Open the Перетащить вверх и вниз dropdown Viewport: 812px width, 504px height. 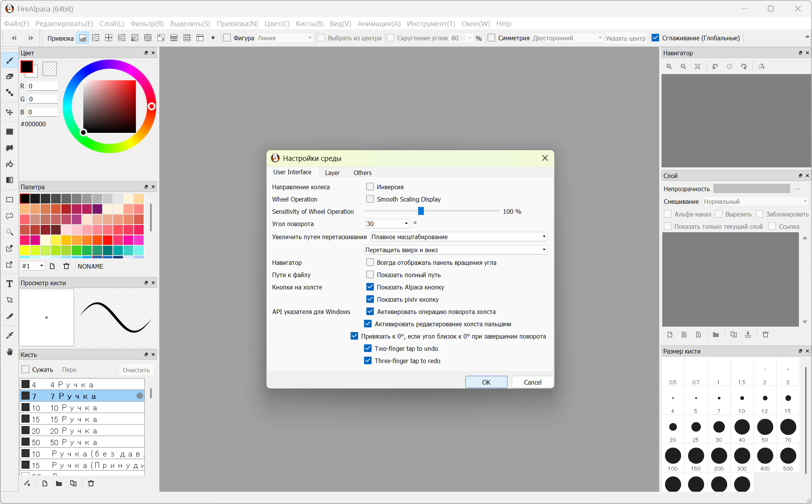456,250
